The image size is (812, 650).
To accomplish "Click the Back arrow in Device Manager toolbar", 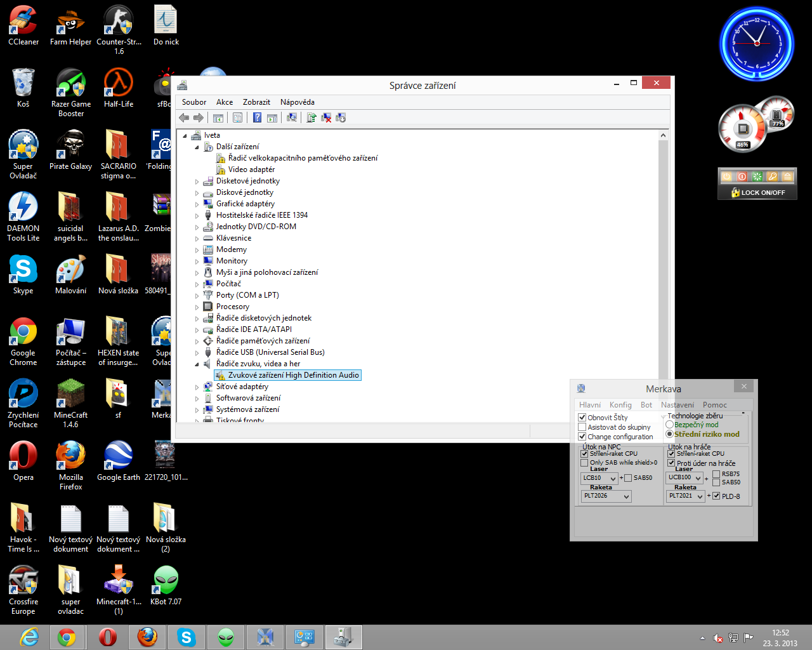I will 184,117.
